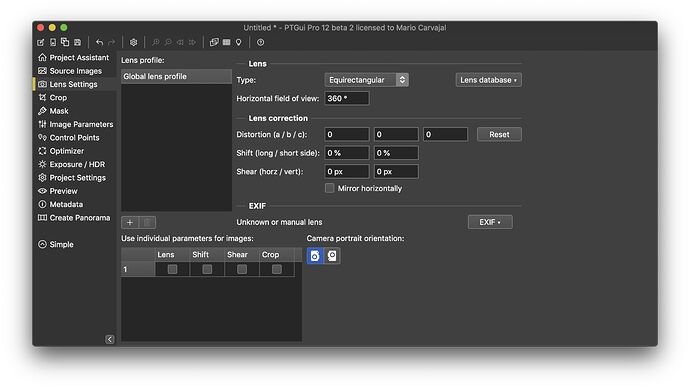Click the Reset distortion button
The width and height of the screenshot is (690, 389).
click(x=499, y=135)
